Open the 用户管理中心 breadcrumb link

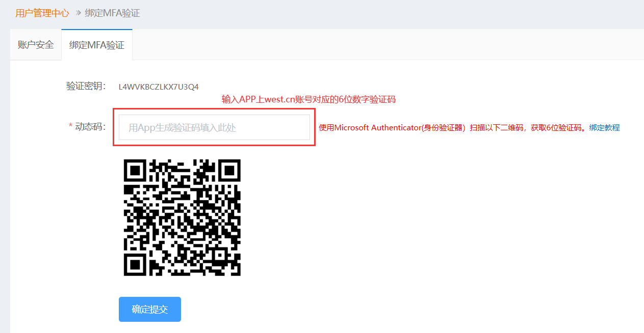click(x=42, y=13)
